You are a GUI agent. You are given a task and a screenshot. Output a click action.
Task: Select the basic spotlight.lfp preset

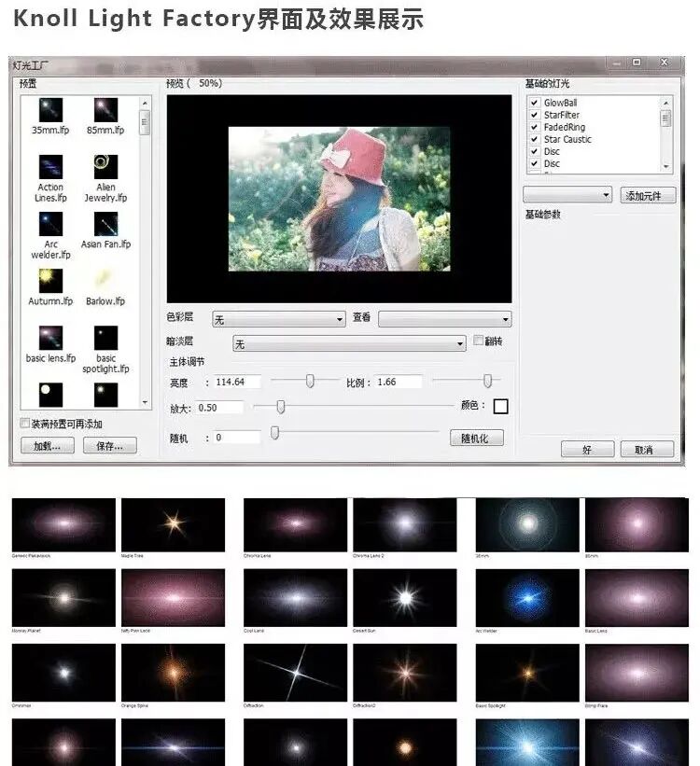pyautogui.click(x=105, y=338)
